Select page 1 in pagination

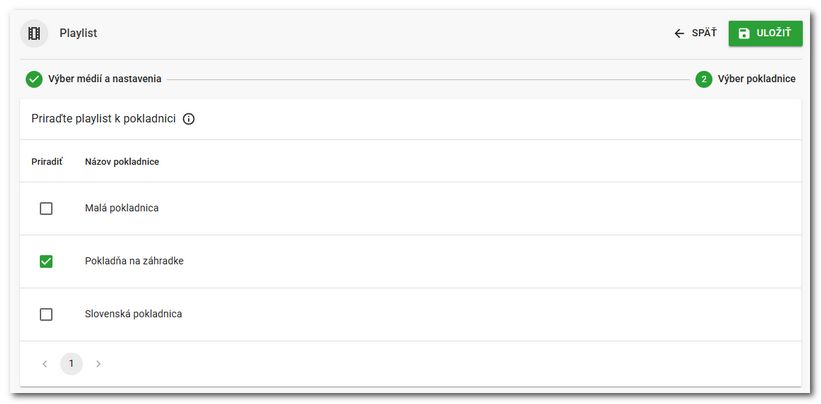pos(71,364)
